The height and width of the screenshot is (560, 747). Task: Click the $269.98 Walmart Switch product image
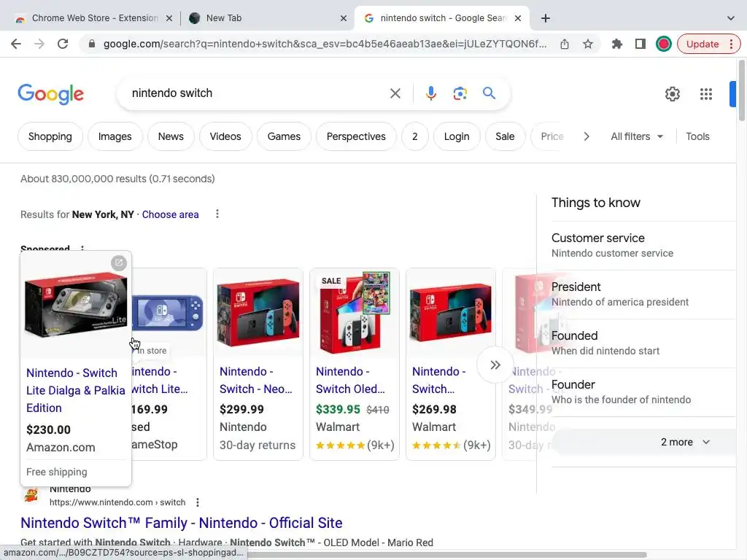click(450, 314)
